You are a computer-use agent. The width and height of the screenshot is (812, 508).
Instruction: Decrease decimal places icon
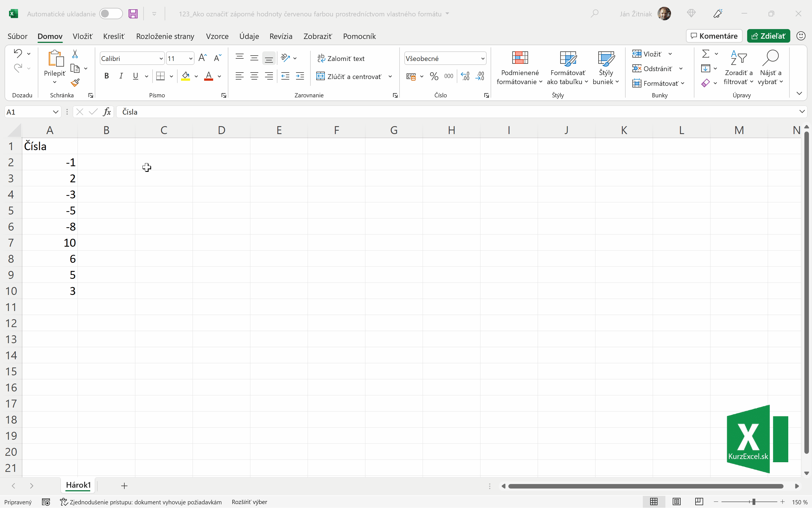pyautogui.click(x=480, y=76)
